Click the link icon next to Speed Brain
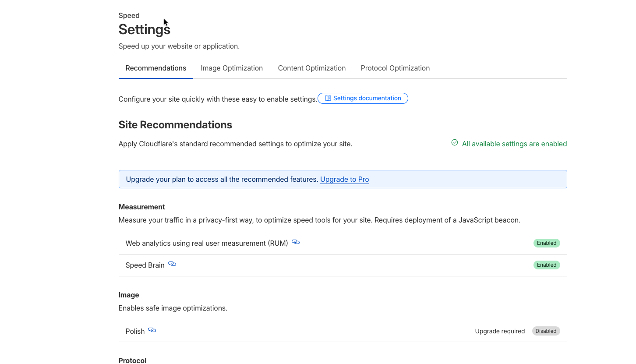This screenshot has height=364, width=636. [x=172, y=264]
